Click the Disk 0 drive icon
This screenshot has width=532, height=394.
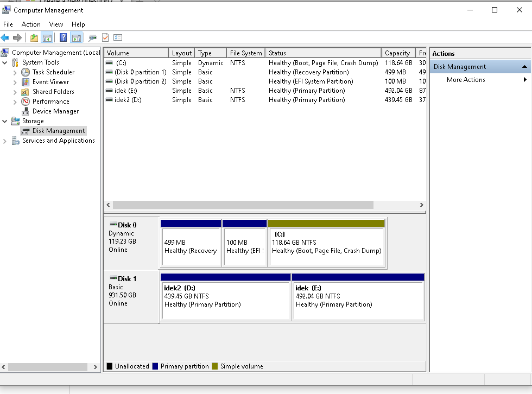(113, 225)
